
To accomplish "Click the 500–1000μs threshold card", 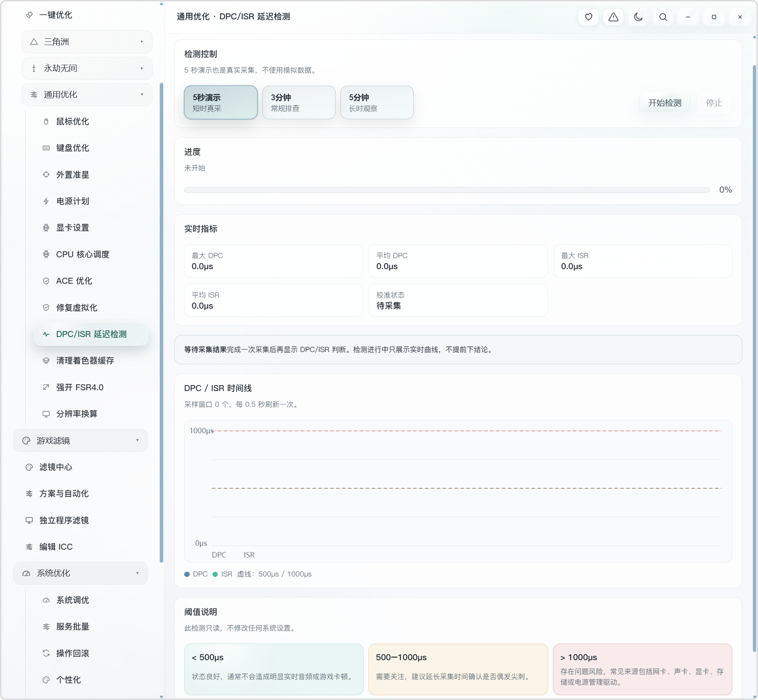I will click(458, 670).
